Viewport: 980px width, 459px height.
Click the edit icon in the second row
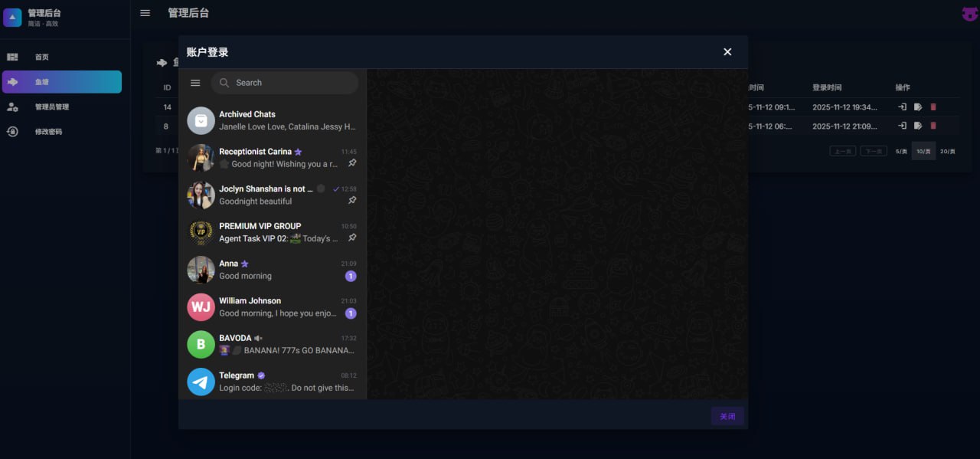coord(918,126)
